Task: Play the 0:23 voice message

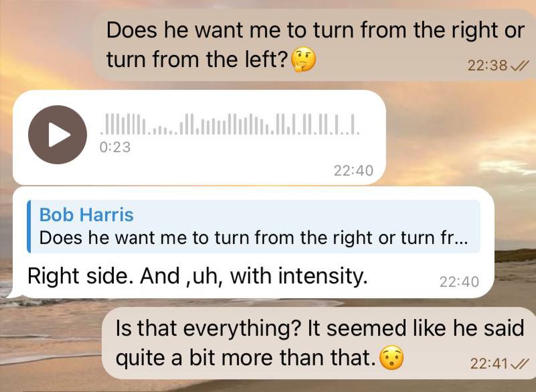Action: click(58, 135)
